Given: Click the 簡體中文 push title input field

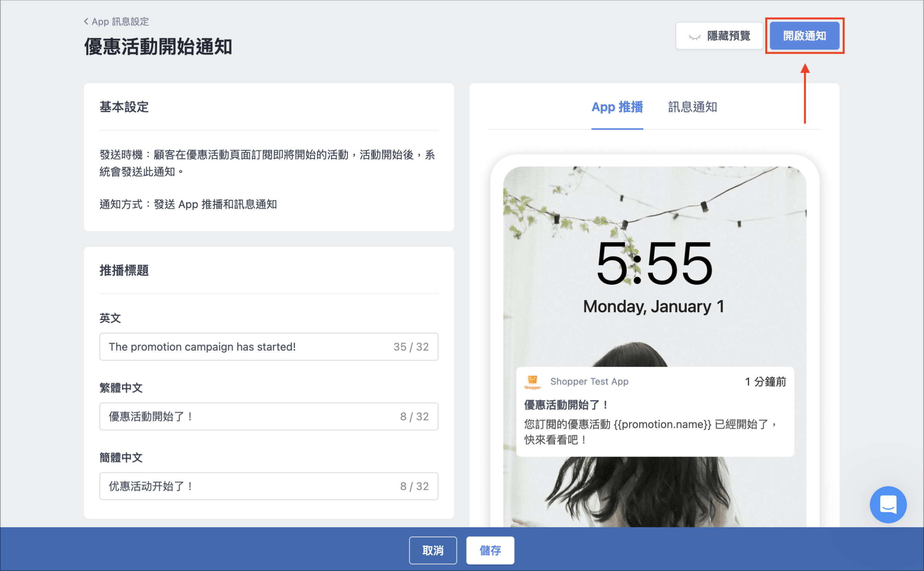Looking at the screenshot, I should (x=269, y=486).
